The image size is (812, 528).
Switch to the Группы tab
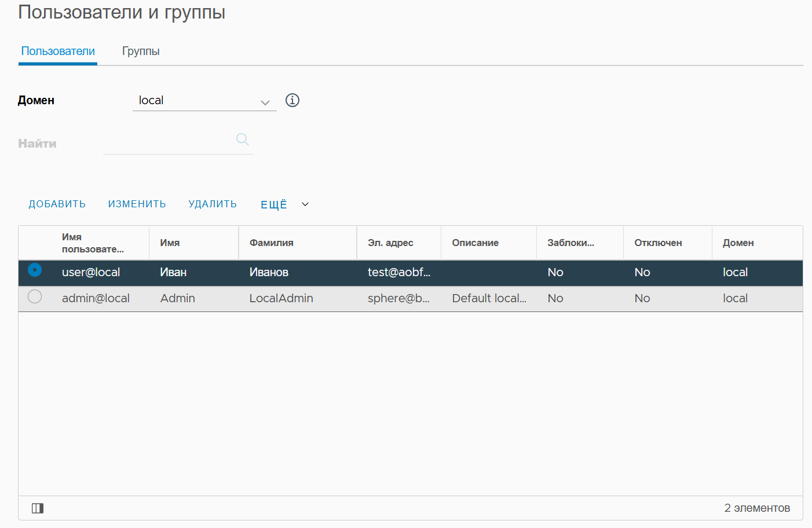[141, 52]
